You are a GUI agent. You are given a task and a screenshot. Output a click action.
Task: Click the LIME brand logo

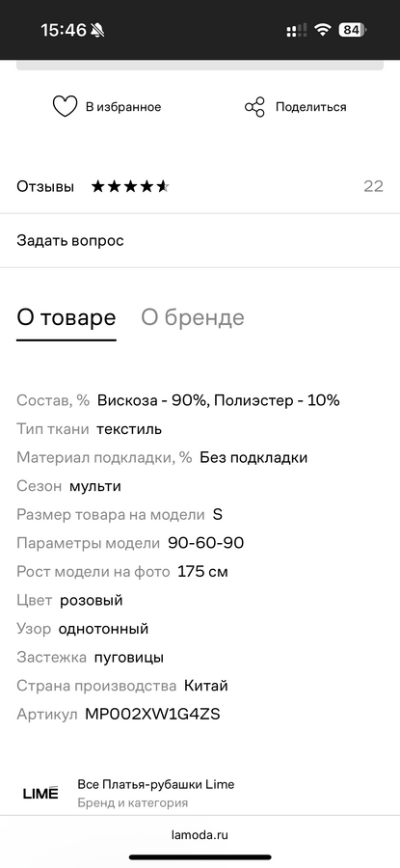click(40, 793)
